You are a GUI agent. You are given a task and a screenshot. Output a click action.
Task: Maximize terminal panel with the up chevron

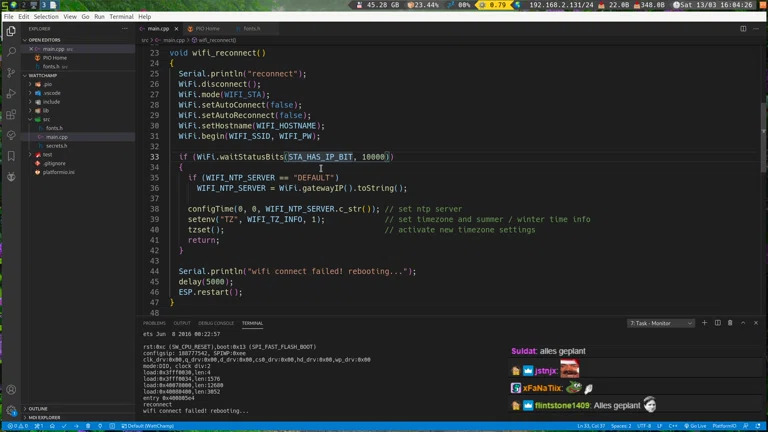(743, 323)
